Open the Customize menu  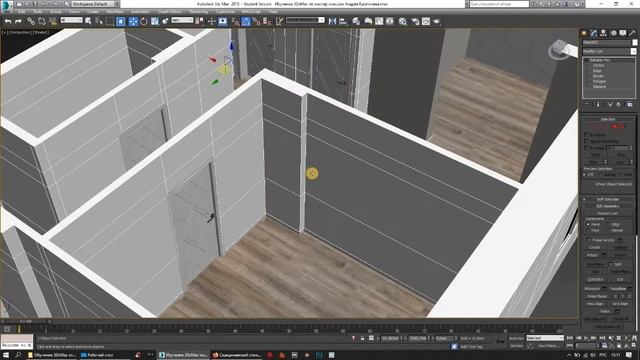point(225,12)
